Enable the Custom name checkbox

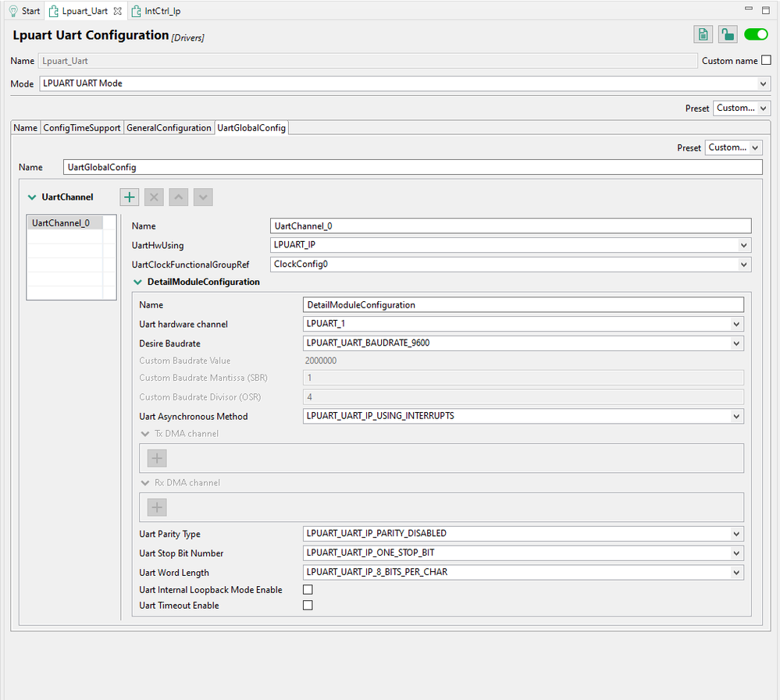pos(766,60)
